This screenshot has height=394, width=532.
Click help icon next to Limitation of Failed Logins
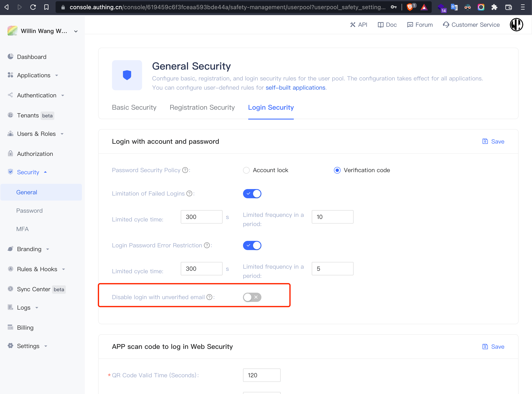pos(189,193)
